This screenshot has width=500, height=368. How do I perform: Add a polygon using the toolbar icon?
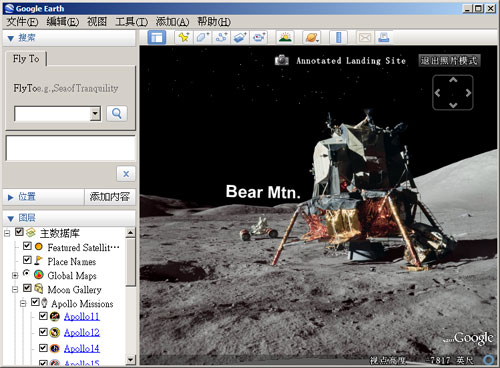[x=202, y=37]
